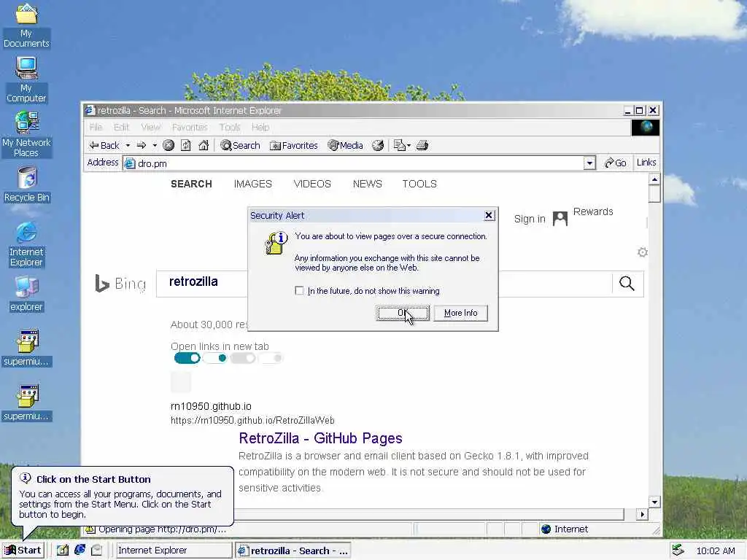Image resolution: width=747 pixels, height=560 pixels.
Task: Open My Documents desktop icon
Action: [26, 26]
